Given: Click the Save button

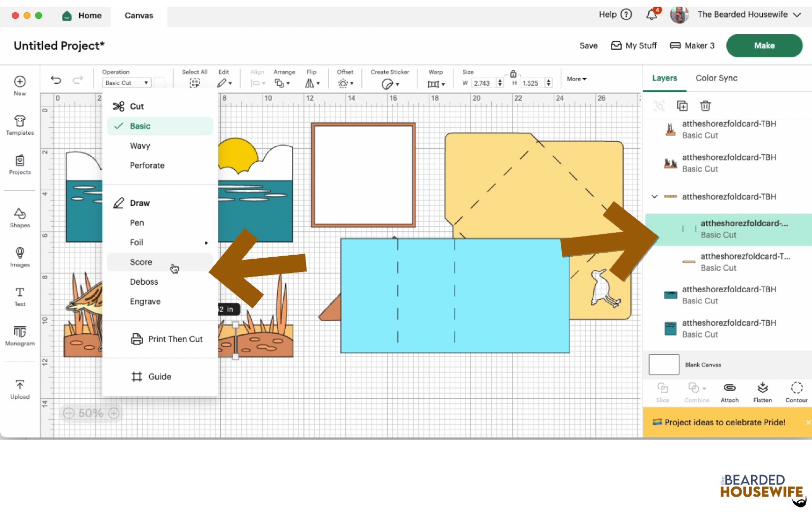Looking at the screenshot, I should 588,46.
